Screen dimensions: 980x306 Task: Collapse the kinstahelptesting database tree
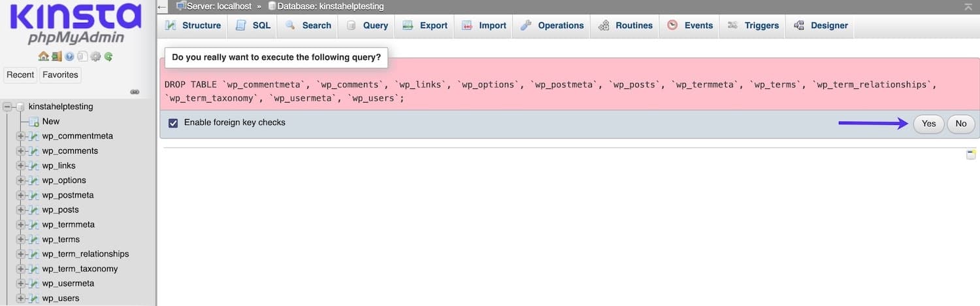coord(8,107)
